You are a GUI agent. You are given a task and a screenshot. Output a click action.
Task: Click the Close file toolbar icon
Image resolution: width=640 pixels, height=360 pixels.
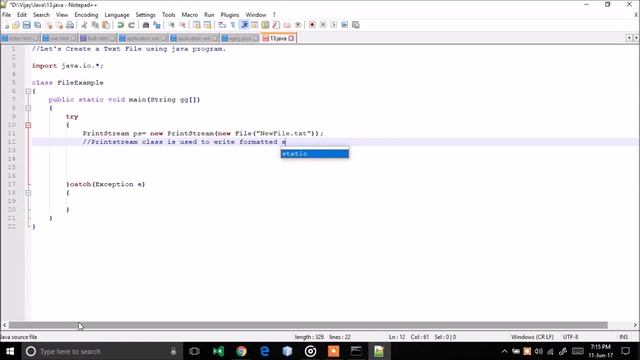click(49, 25)
